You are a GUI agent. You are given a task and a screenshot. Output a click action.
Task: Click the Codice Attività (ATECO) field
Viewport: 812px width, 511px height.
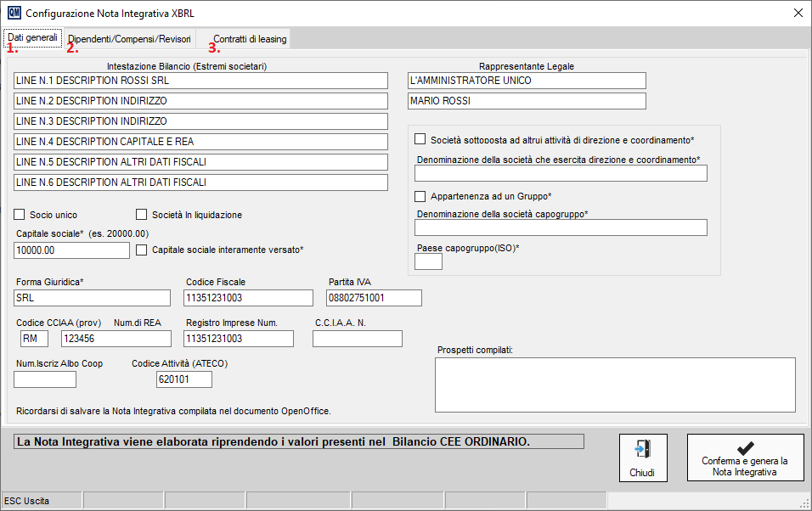tap(183, 380)
